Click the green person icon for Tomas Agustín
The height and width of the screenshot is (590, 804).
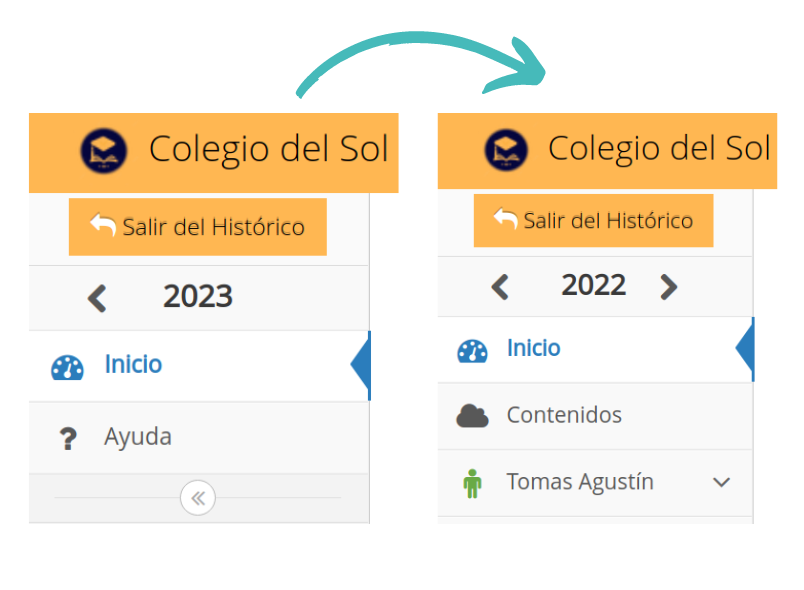coord(472,483)
